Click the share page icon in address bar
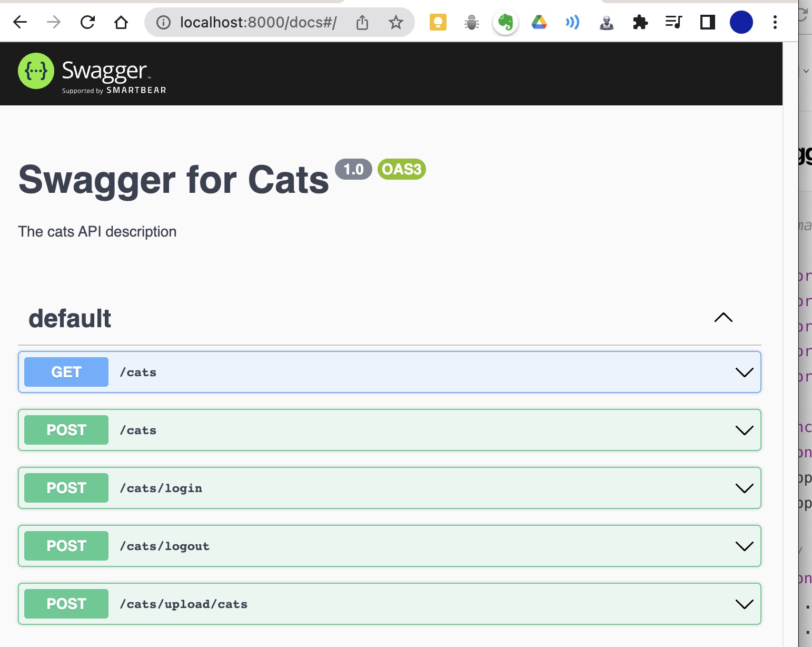This screenshot has width=812, height=647. (362, 22)
